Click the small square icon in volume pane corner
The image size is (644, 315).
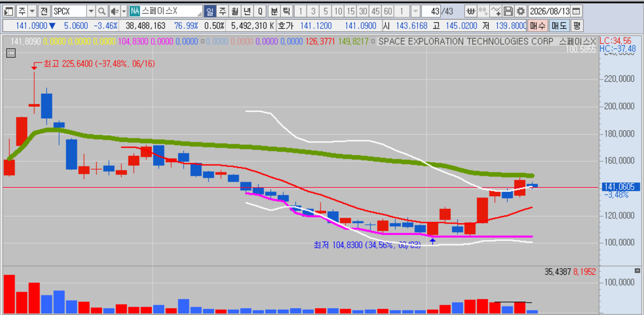click(637, 271)
